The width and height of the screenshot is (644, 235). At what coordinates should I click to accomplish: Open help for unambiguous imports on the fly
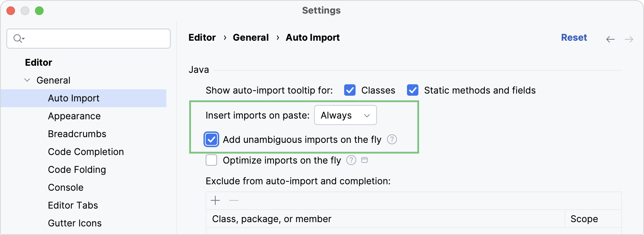point(392,140)
